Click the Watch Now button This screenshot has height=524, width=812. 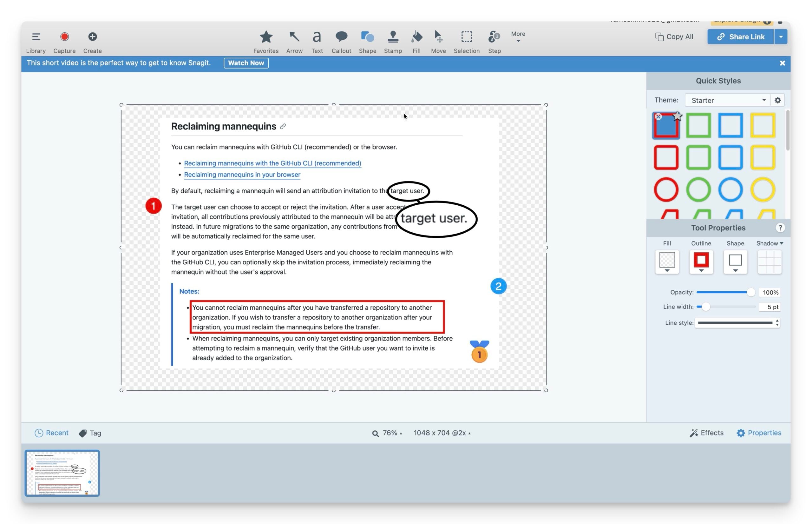pyautogui.click(x=246, y=63)
